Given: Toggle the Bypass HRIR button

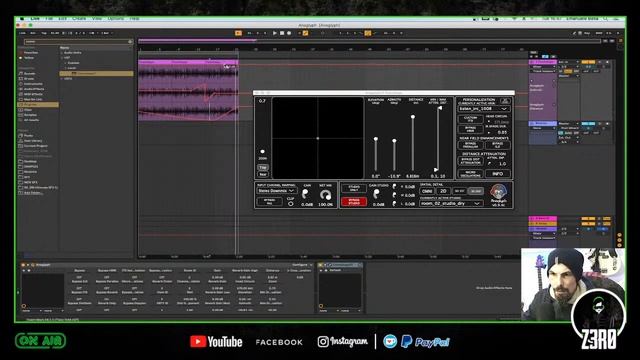Looking at the screenshot, I should point(471,129).
